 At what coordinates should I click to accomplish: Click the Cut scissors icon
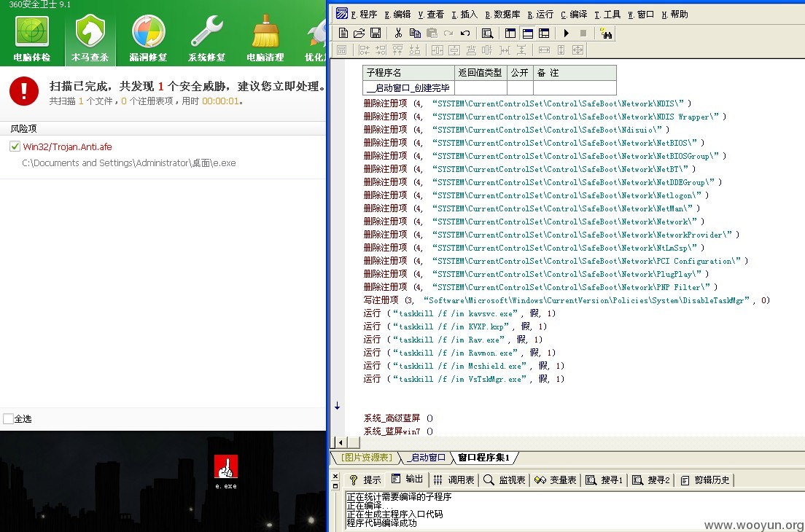[x=398, y=34]
